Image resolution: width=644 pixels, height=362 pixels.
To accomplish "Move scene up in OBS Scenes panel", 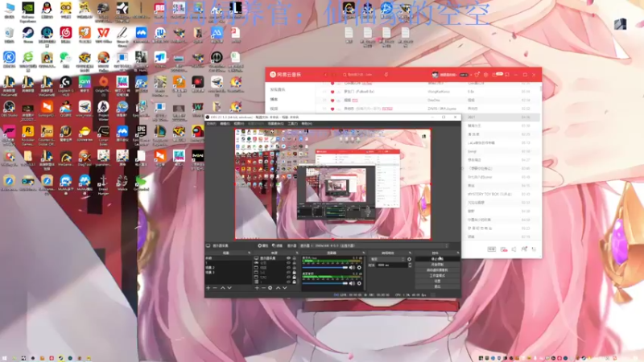I will [223, 288].
